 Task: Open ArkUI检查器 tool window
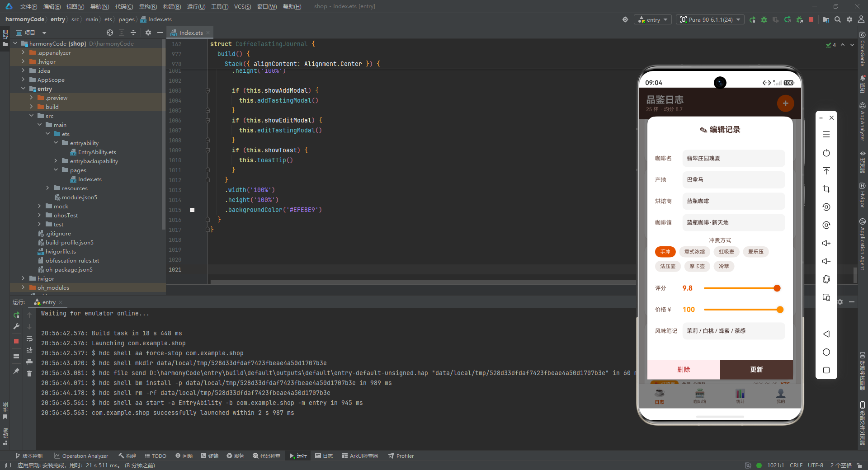360,456
